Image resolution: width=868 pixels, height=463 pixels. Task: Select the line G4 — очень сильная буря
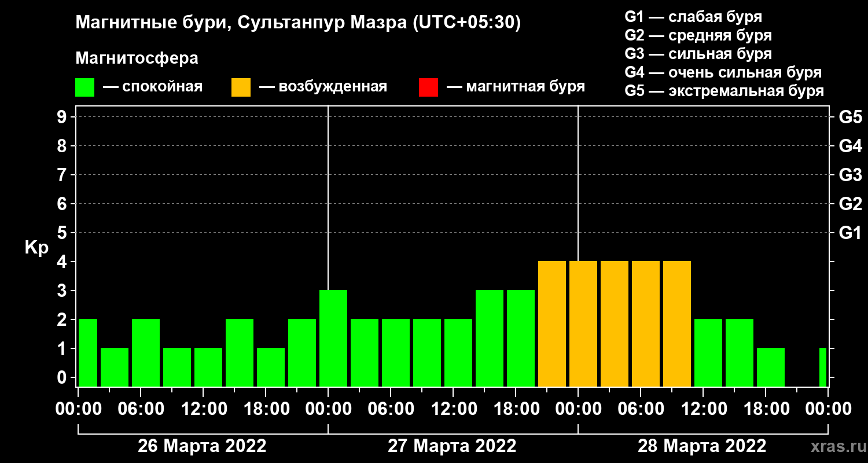[723, 72]
